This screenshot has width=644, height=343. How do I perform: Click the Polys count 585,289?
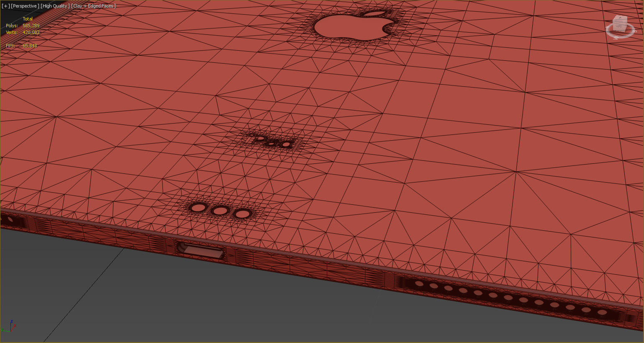tap(31, 26)
